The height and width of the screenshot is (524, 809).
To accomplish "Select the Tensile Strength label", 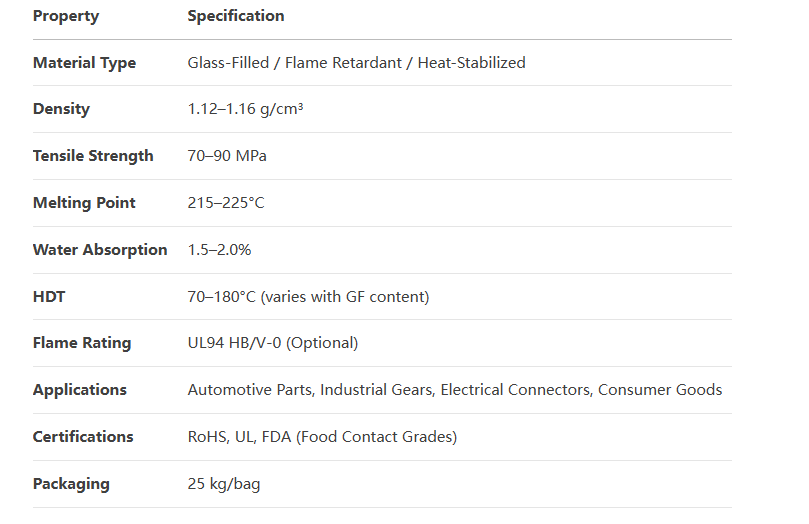I will click(93, 156).
